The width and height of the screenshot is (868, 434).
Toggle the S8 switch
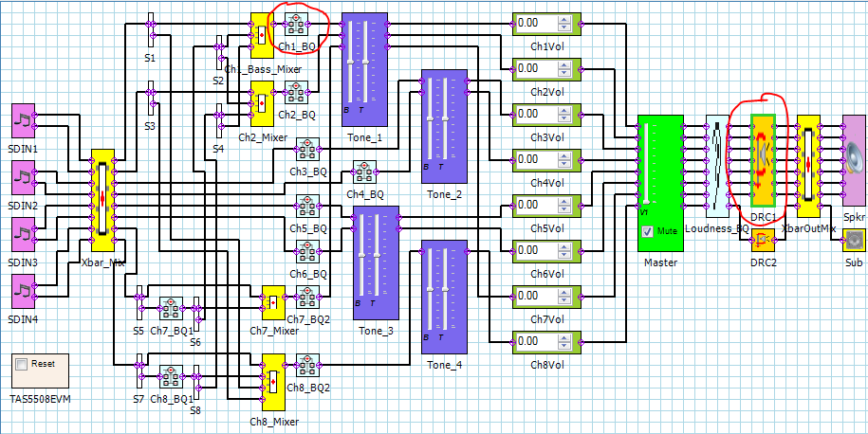click(x=196, y=382)
